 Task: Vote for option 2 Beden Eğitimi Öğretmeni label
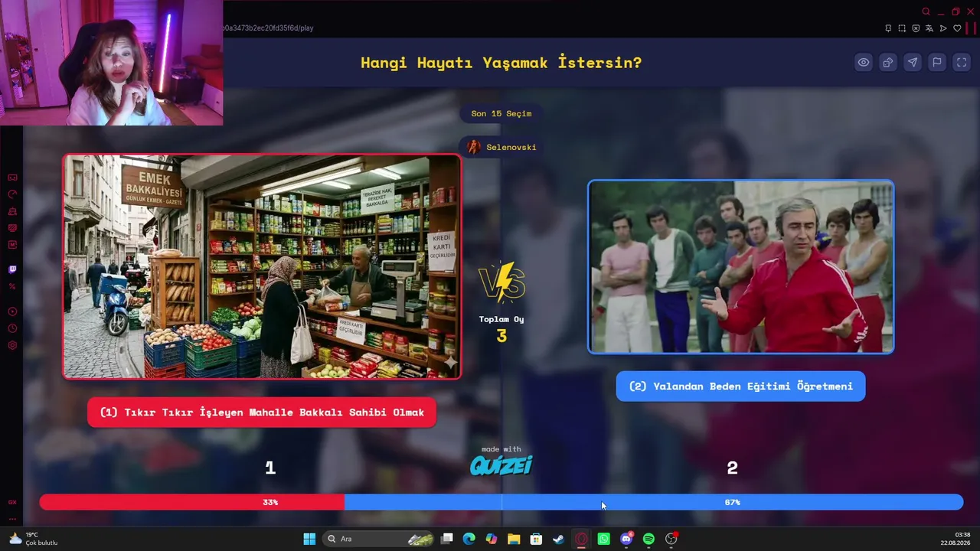tap(740, 386)
